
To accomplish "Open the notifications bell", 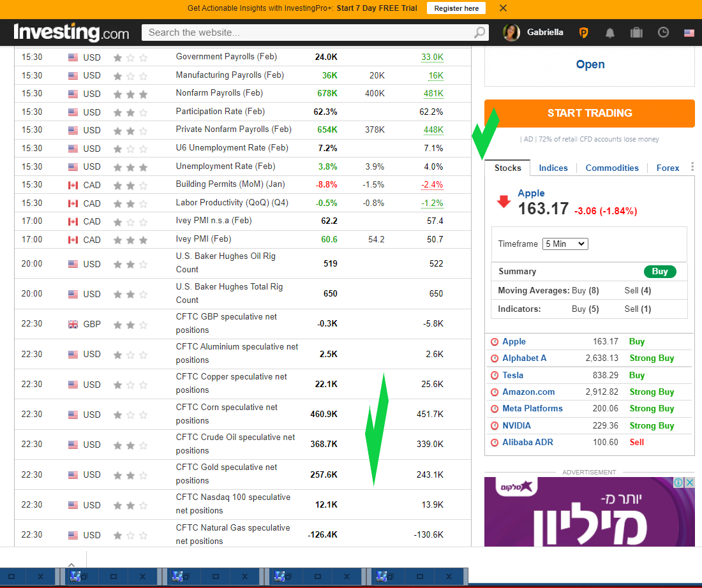I will pos(609,33).
